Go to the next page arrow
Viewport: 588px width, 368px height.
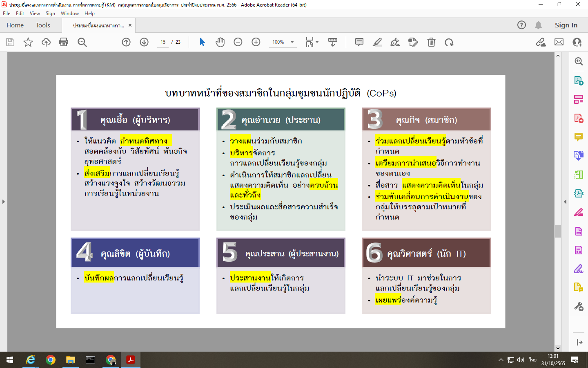[144, 42]
